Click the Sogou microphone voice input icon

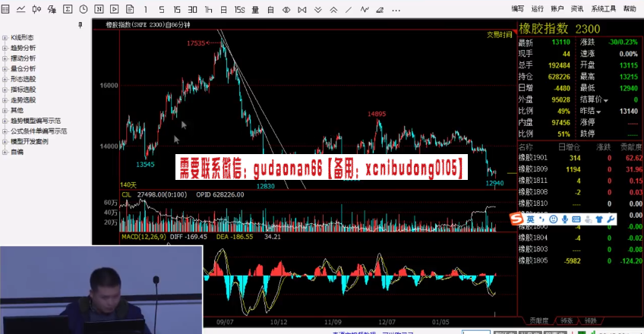point(564,219)
